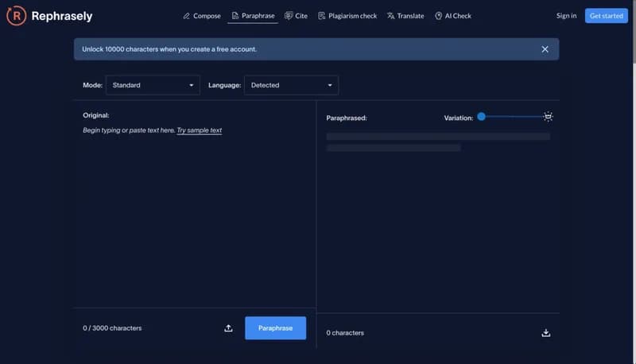Switch to AI Check tab

click(452, 16)
